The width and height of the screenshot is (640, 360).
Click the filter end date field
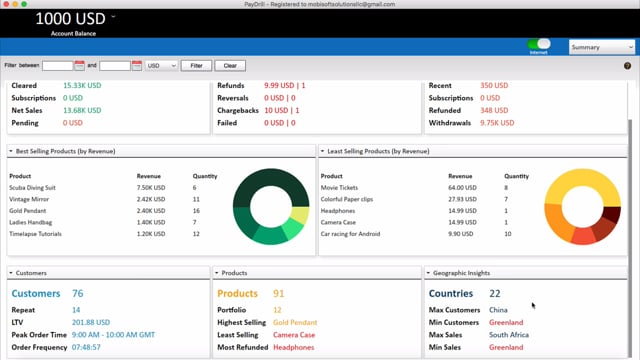click(115, 66)
